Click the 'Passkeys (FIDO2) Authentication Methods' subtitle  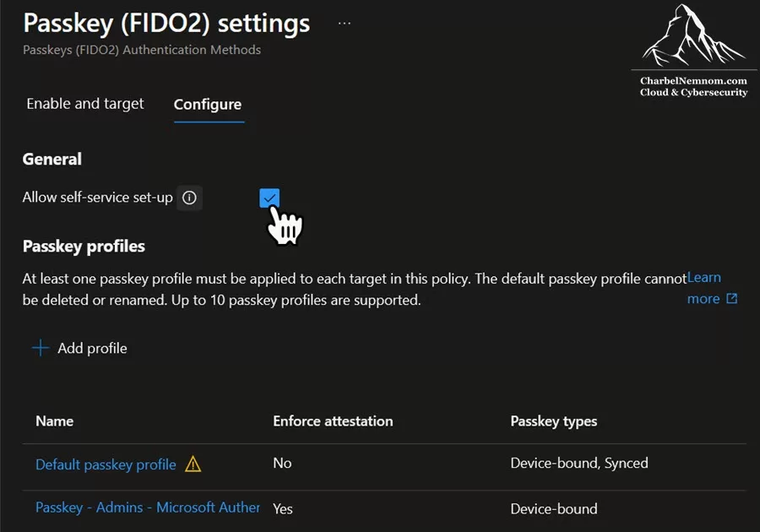click(142, 50)
